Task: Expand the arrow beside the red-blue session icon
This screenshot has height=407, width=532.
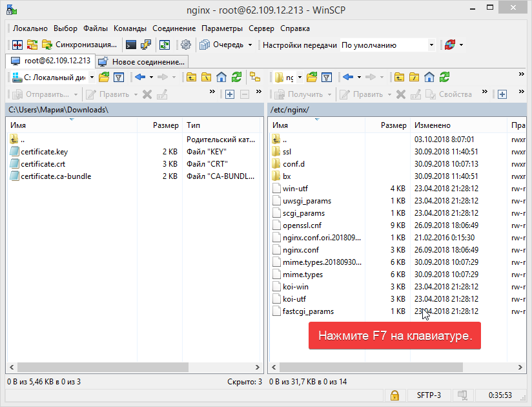Action: 461,45
